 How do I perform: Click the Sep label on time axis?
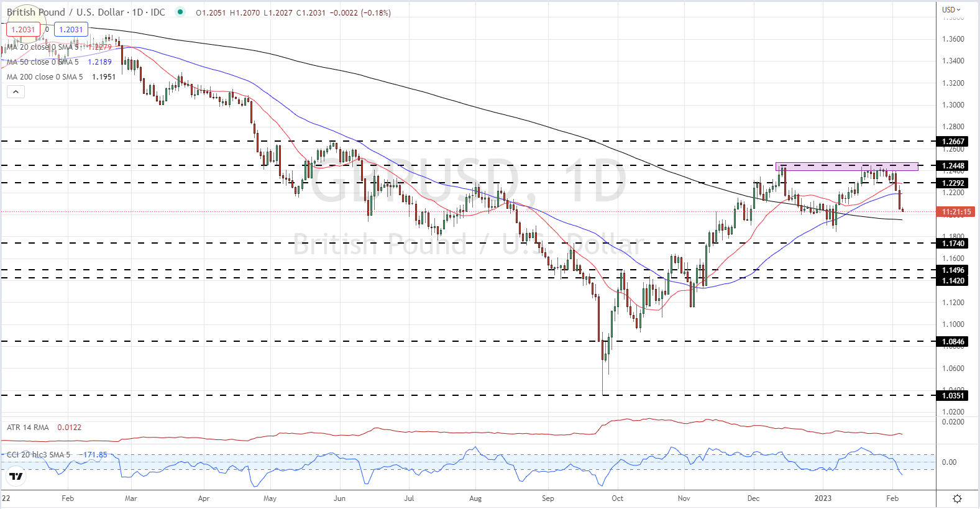(547, 498)
